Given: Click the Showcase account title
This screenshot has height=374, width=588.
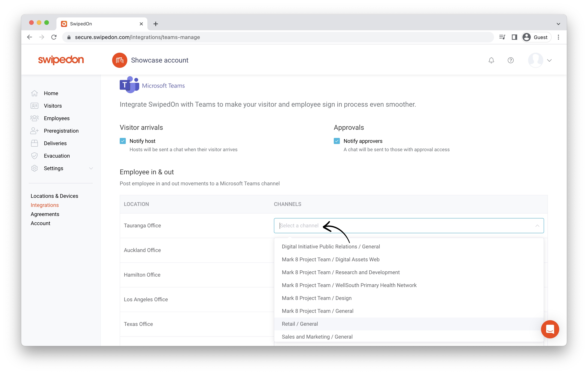Looking at the screenshot, I should click(x=160, y=60).
